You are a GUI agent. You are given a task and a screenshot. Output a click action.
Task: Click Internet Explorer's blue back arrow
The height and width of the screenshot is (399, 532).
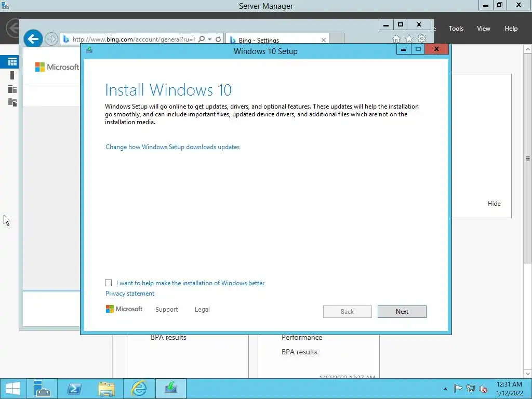pos(33,39)
